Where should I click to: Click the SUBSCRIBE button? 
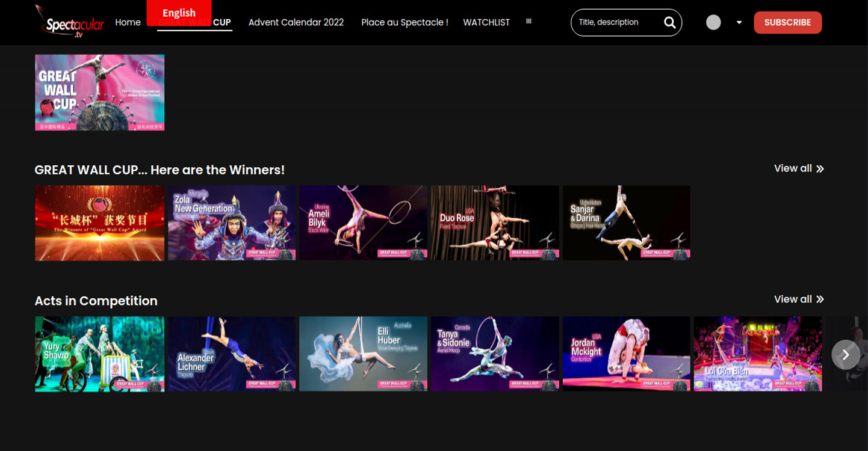tap(787, 22)
